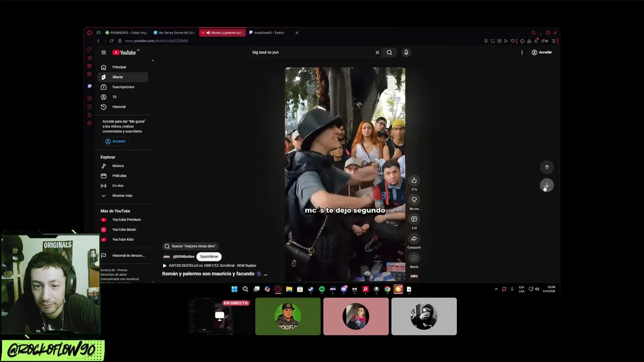Viewport: 644px width, 362px height.
Task: Open the Windows Start menu
Action: pyautogui.click(x=234, y=289)
